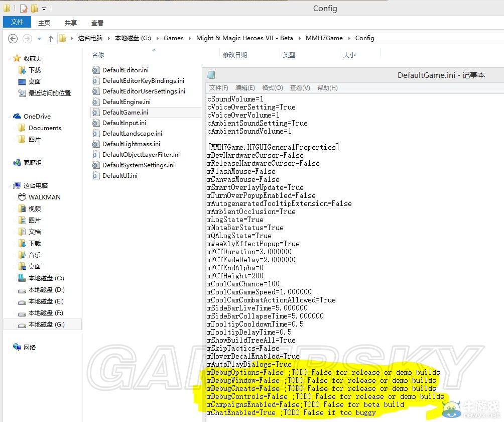Click the computer icon beside 这台电脑 in the navigation pane
Image resolution: width=504 pixels, height=422 pixels.
point(17,185)
